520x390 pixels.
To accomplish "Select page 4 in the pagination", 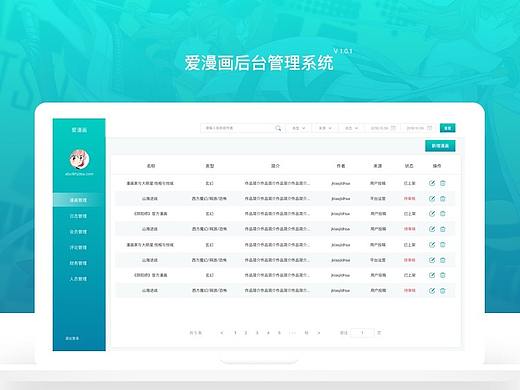I will click(x=268, y=332).
